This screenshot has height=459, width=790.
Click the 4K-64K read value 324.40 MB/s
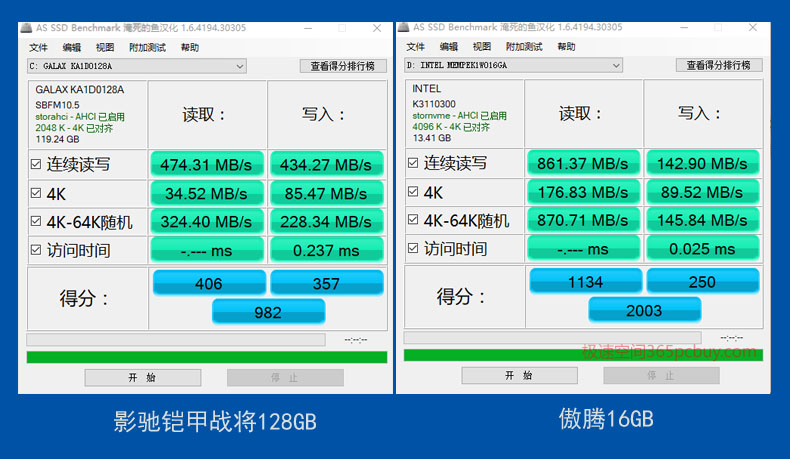(x=207, y=222)
